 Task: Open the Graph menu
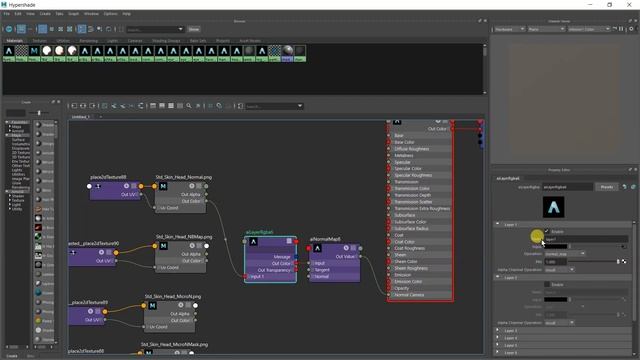tap(73, 13)
